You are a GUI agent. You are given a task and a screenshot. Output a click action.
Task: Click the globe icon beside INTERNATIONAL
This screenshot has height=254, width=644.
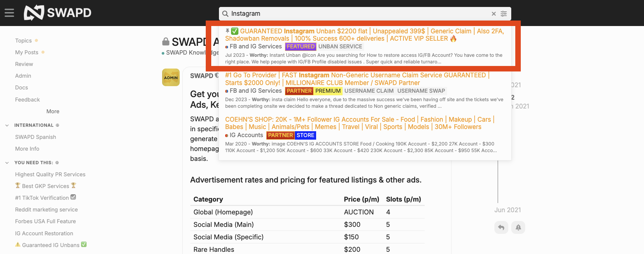(x=57, y=125)
